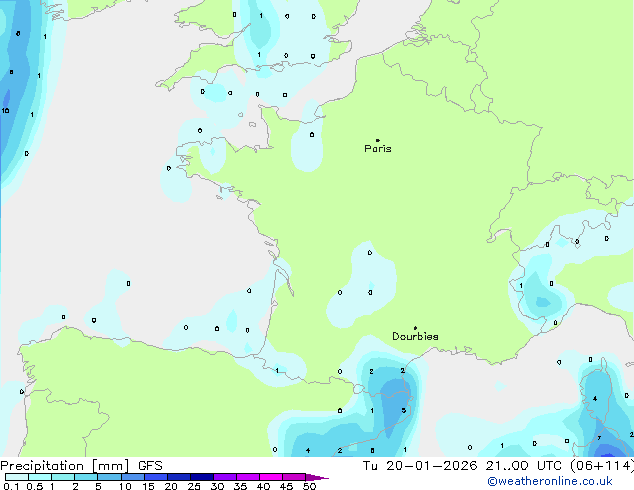Click the 0.1–0.5 mm legend color swatch
Screen dimensions: 634x490
17,477
